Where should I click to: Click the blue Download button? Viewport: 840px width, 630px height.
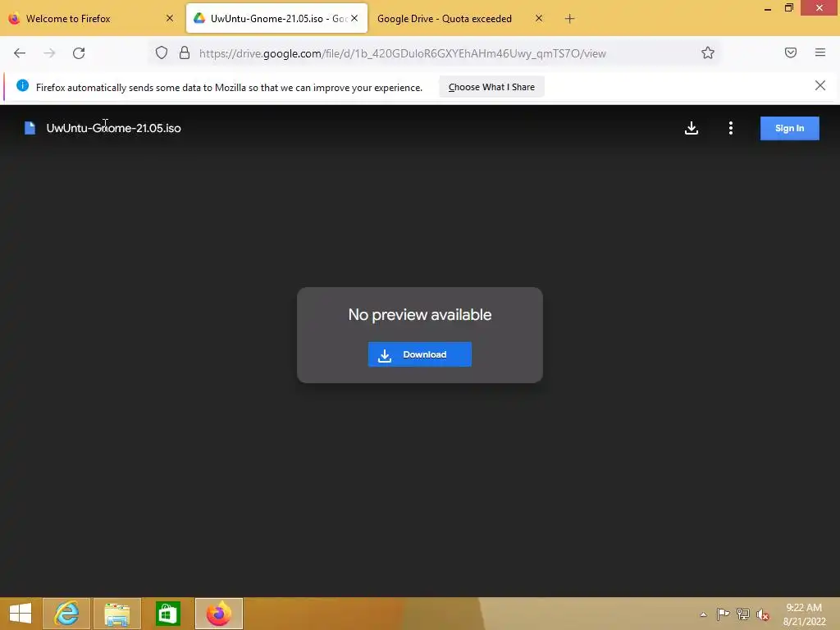pyautogui.click(x=419, y=354)
